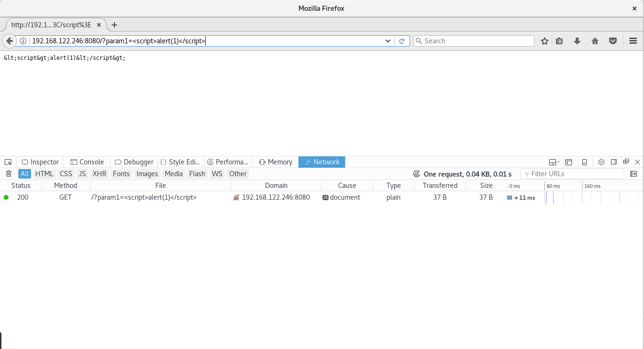Toggle the Images request filter
Image resolution: width=644 pixels, height=349 pixels.
147,174
